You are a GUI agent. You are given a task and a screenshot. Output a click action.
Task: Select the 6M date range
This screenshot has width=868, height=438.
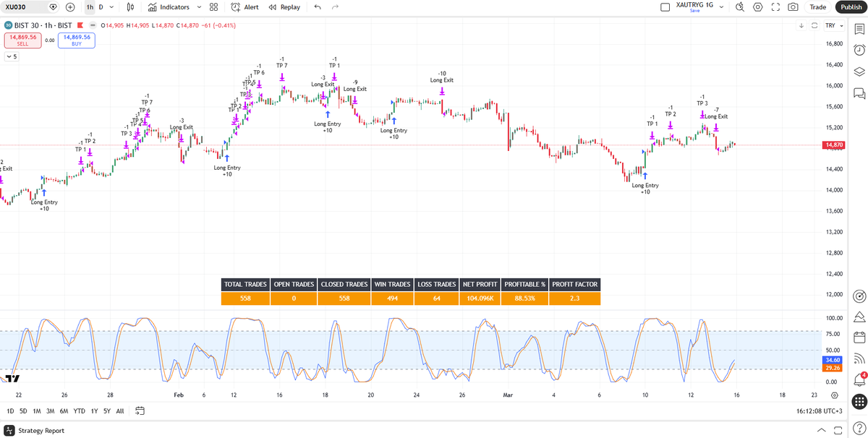coord(64,411)
